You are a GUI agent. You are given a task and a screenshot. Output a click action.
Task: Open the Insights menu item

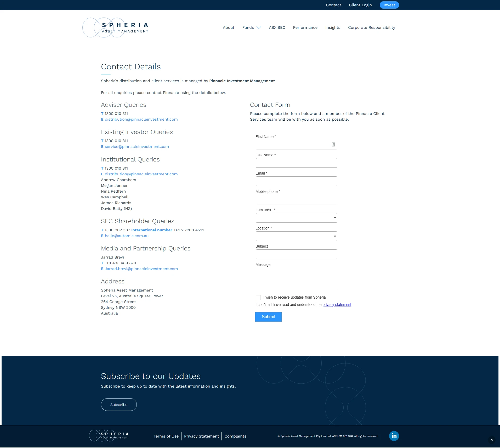(333, 27)
